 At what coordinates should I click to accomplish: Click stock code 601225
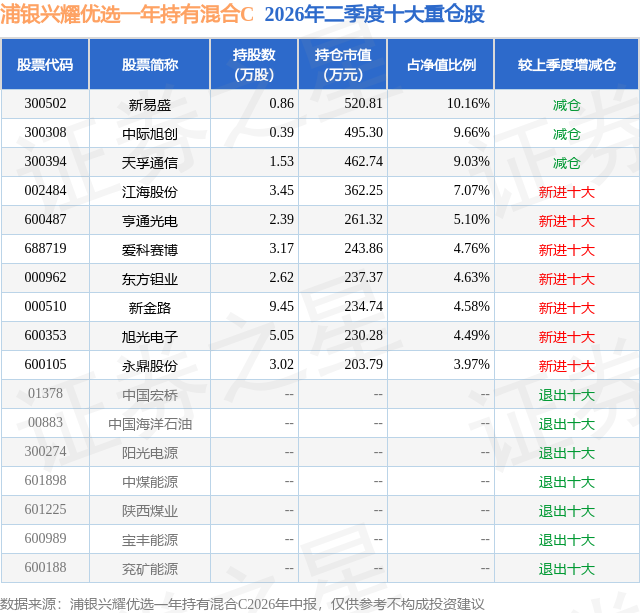tap(45, 509)
